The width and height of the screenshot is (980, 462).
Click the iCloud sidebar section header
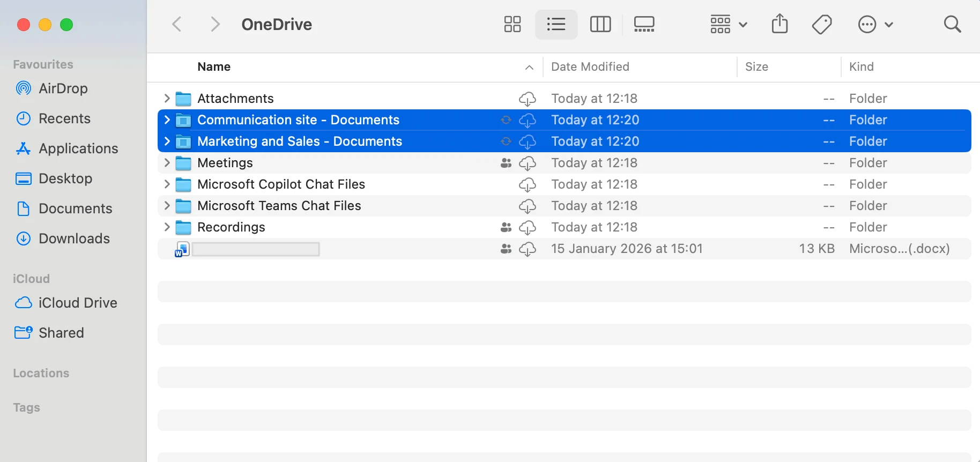click(x=31, y=279)
